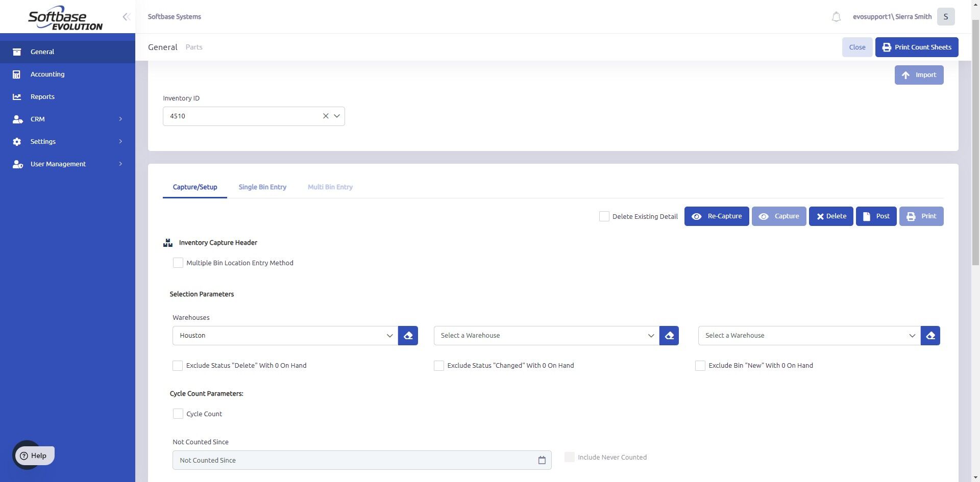Clear the Houston warehouse with eraser icon
Viewport: 980px width, 482px height.
pos(408,336)
